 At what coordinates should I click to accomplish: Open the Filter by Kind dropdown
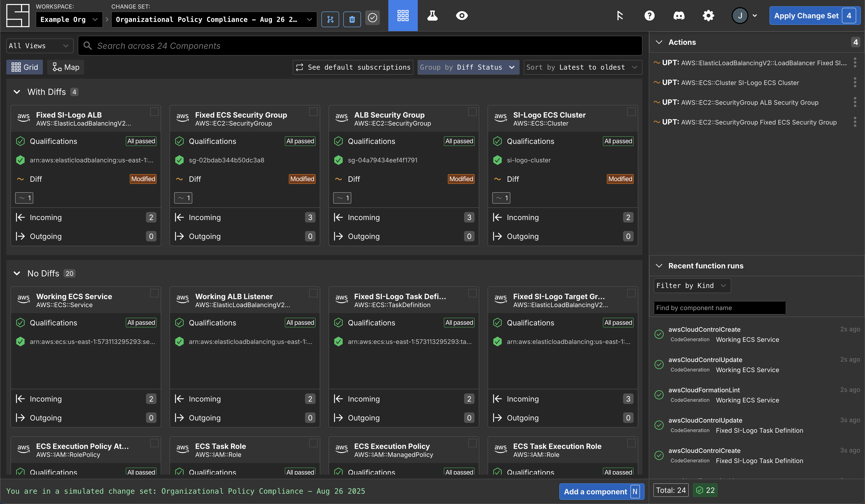pos(692,286)
